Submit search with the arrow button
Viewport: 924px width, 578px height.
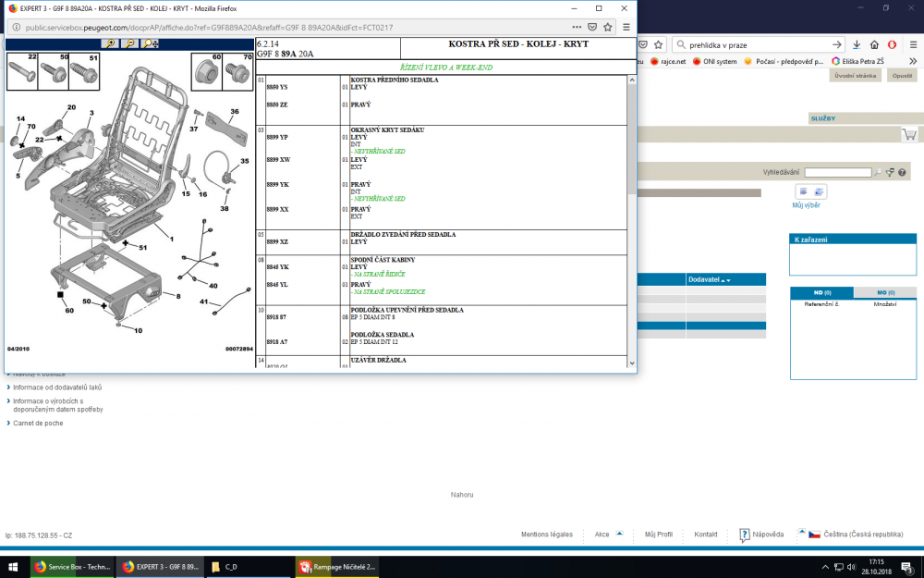click(x=837, y=44)
